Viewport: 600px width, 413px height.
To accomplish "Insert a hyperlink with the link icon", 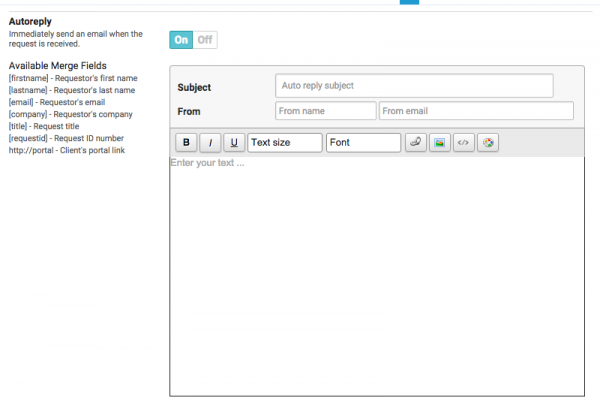I will [x=416, y=142].
